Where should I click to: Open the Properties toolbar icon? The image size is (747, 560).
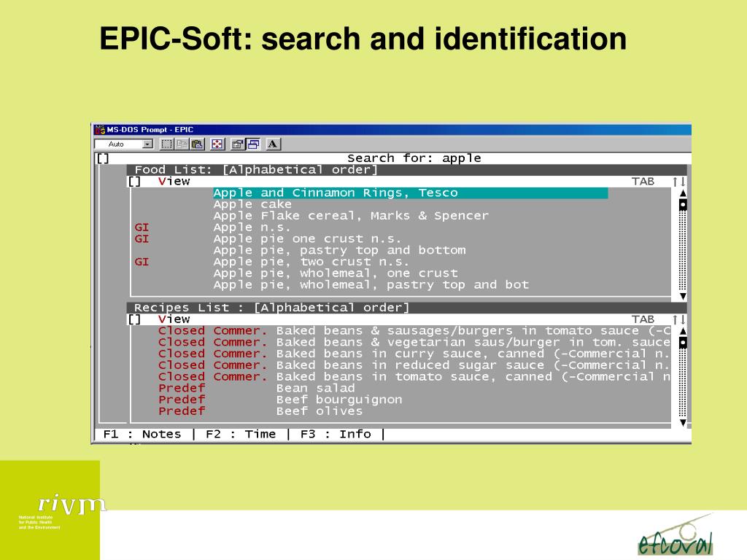(237, 144)
